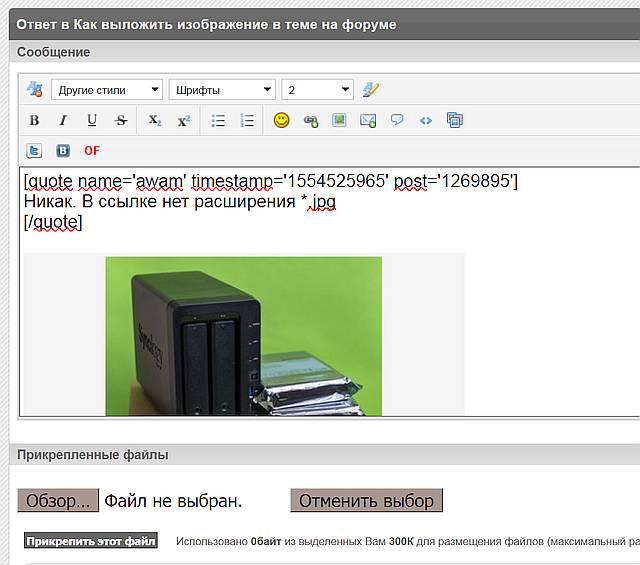640x565 pixels.
Task: Toggle the editor mode switch icon
Action: pos(35,89)
